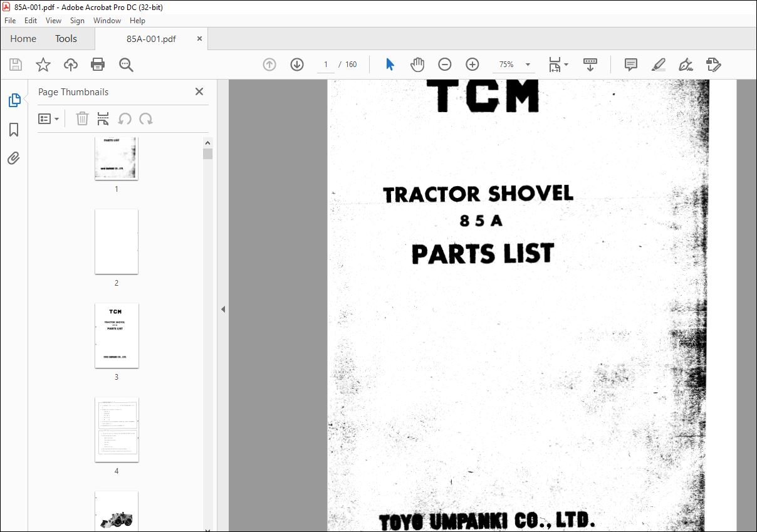
Task: Select page 3 thumbnail
Action: [117, 335]
